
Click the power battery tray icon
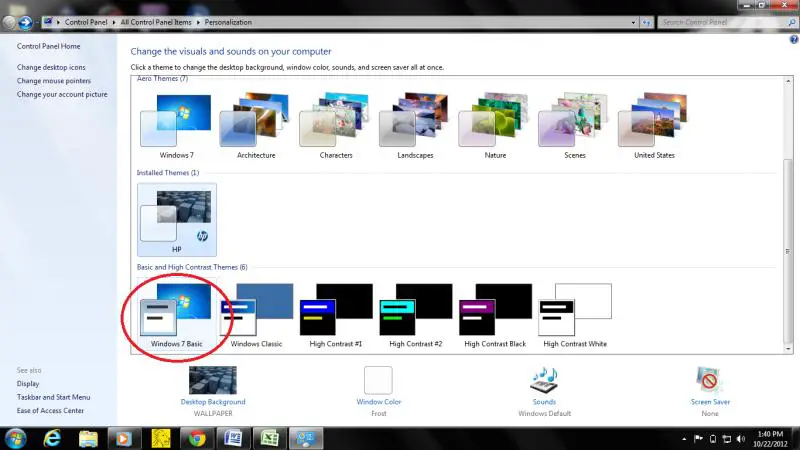[713, 439]
